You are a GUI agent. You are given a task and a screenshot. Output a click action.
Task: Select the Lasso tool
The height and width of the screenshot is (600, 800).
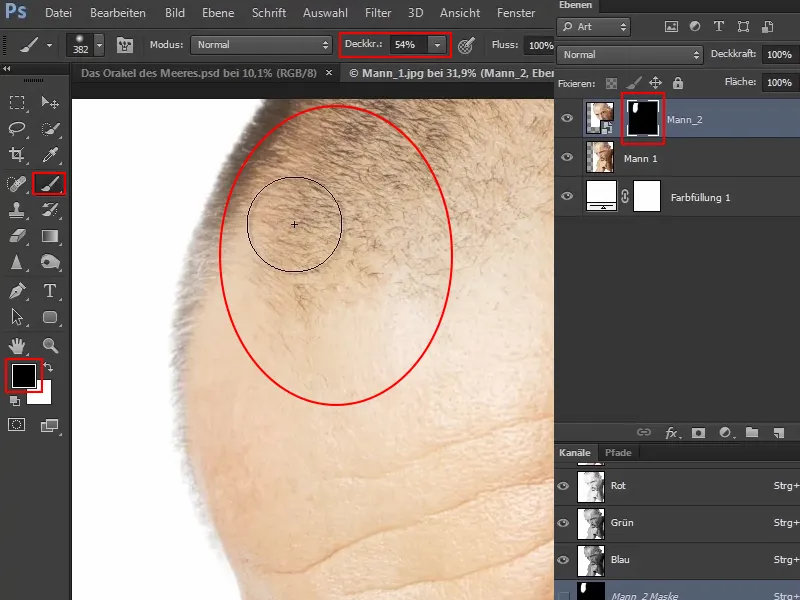coord(17,128)
